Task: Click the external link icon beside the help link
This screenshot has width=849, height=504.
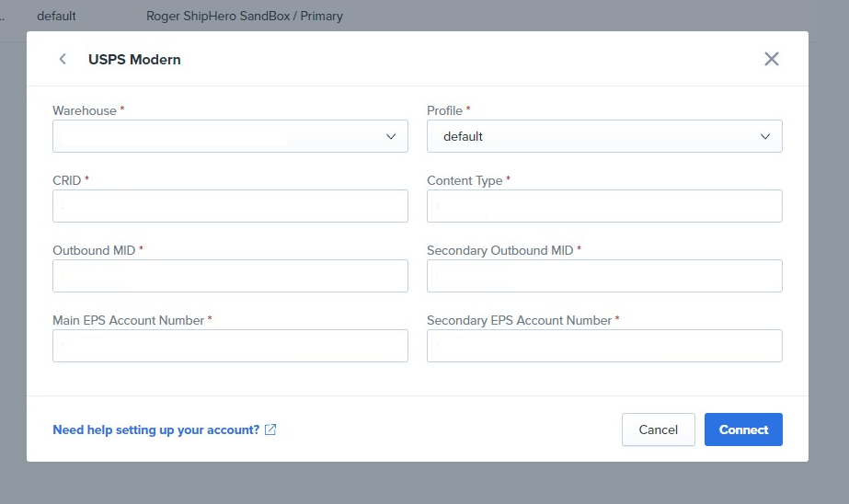Action: [270, 430]
